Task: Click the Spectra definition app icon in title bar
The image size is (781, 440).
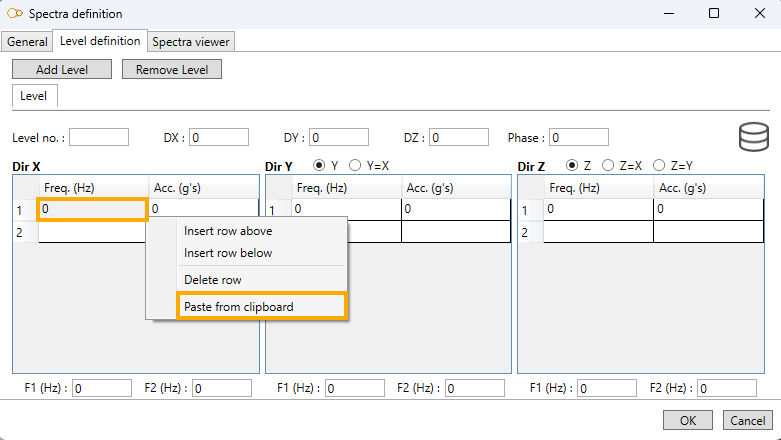Action: (x=14, y=14)
